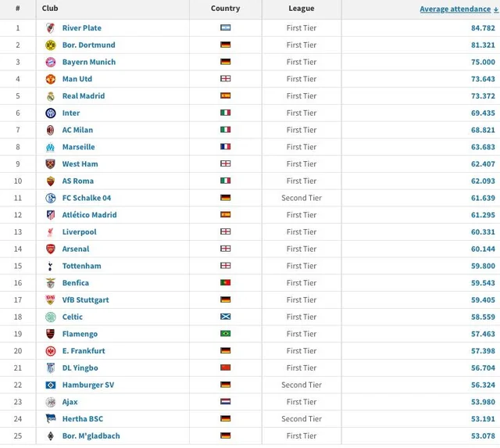
Task: Click the Portugal flag next to Benfica
Action: coord(225,283)
